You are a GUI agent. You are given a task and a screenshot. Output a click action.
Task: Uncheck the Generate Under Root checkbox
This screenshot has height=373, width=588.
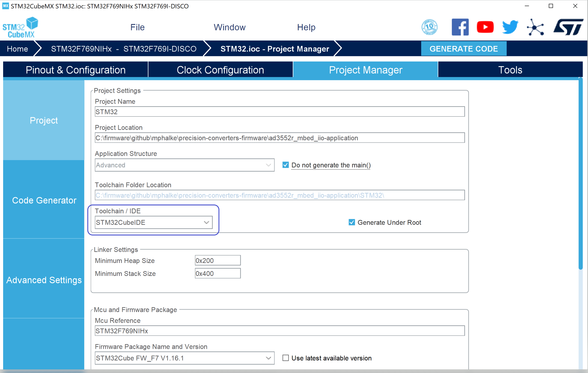click(352, 222)
